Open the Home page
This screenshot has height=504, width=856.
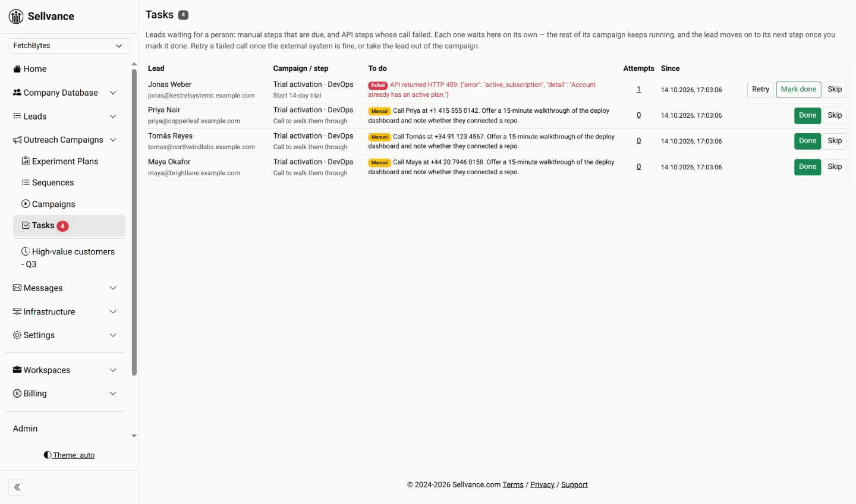(x=34, y=69)
